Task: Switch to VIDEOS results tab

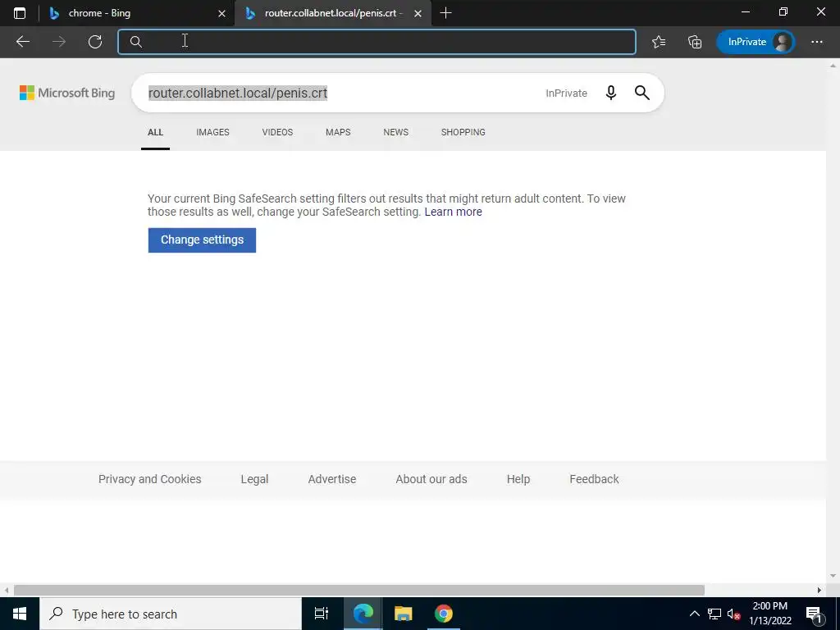Action: click(277, 132)
